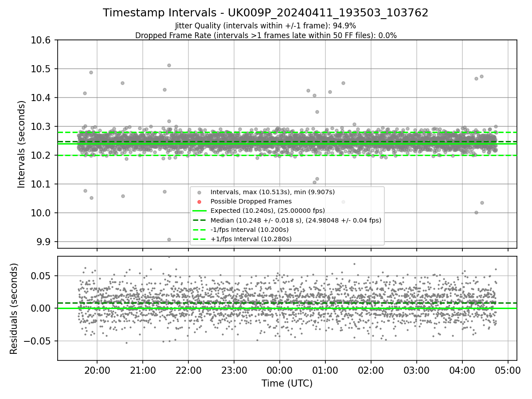Click the 'Time (UTC)' x-axis label

coord(287,383)
